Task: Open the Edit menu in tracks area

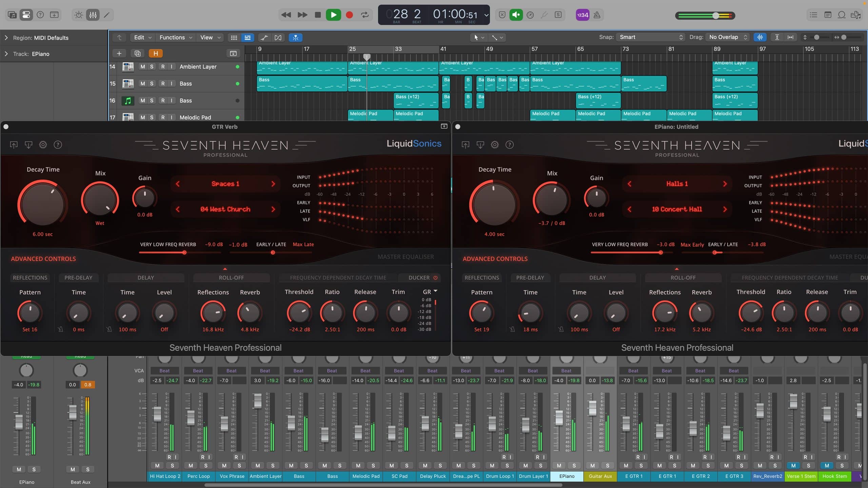Action: [142, 38]
